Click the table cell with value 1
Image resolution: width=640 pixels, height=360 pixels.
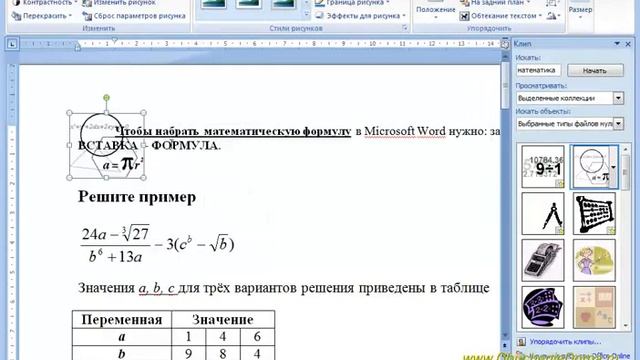pos(188,336)
